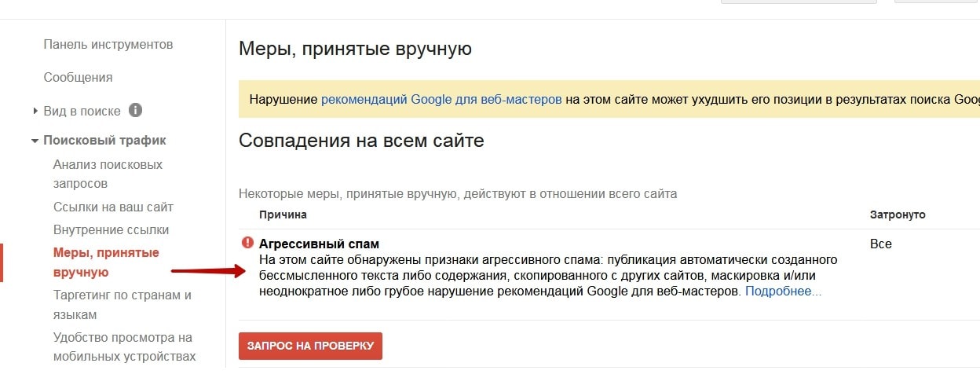Image resolution: width=980 pixels, height=374 pixels.
Task: Go to Сообщения in the sidebar
Action: coord(78,77)
